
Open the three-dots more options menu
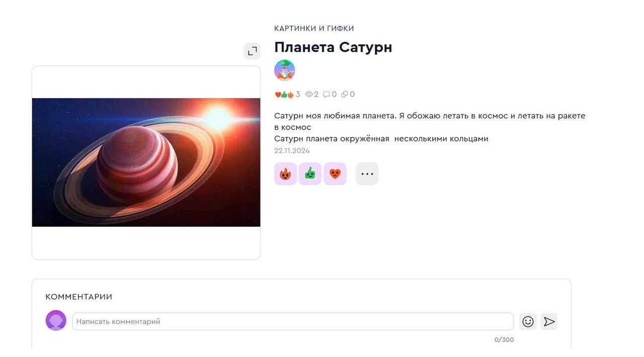click(367, 174)
